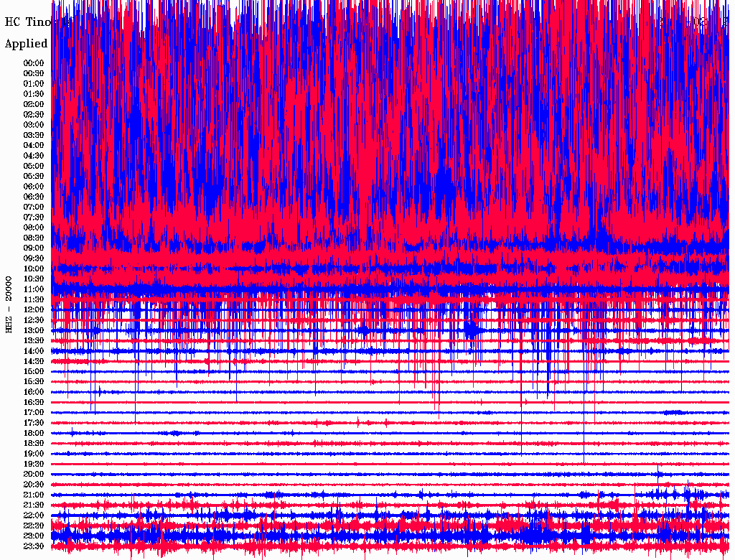
Task: Click the 00:00 time label
Action: pyautogui.click(x=34, y=63)
